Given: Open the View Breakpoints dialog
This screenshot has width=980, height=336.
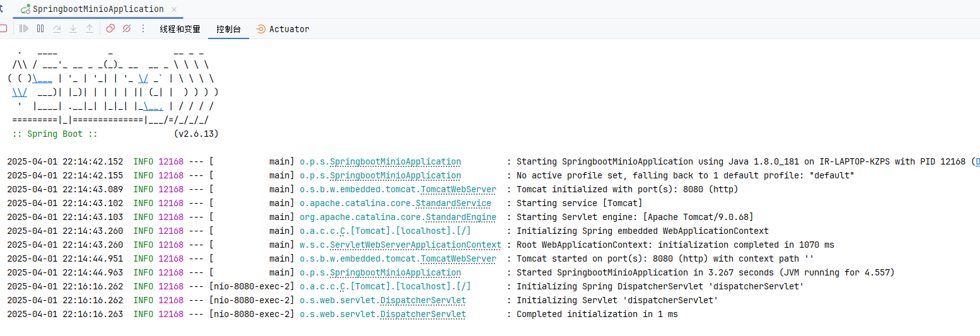Looking at the screenshot, I should click(x=110, y=28).
